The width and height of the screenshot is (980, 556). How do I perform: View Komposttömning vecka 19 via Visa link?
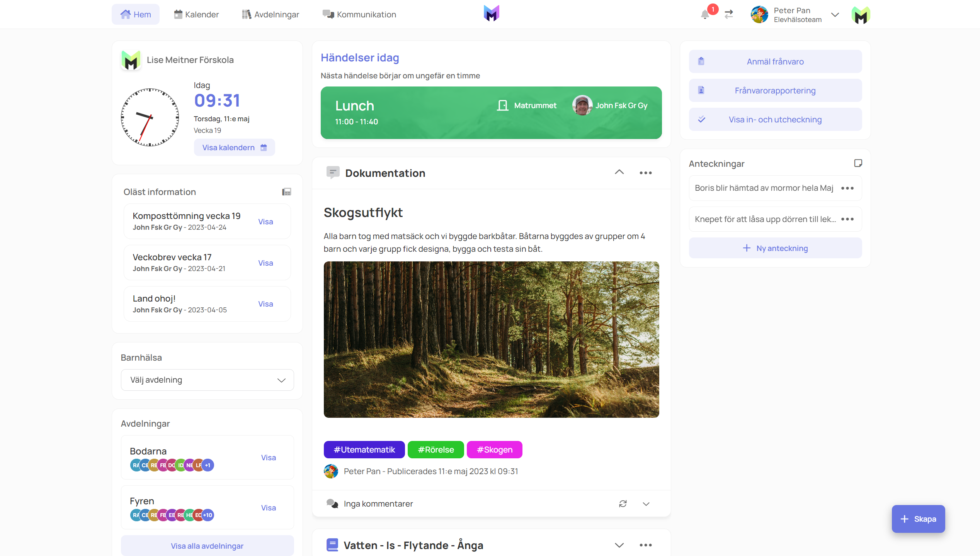coord(265,222)
